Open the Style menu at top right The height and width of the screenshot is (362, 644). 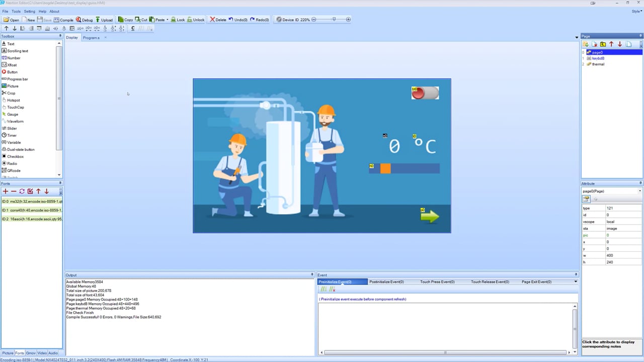click(x=636, y=11)
